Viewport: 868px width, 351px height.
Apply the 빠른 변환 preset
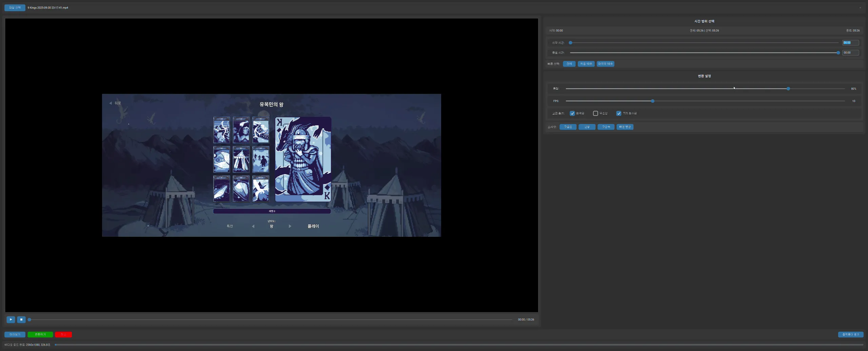[x=625, y=127]
